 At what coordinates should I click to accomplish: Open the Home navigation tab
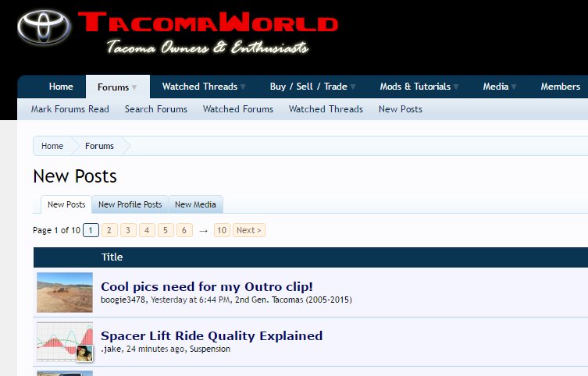click(x=61, y=87)
